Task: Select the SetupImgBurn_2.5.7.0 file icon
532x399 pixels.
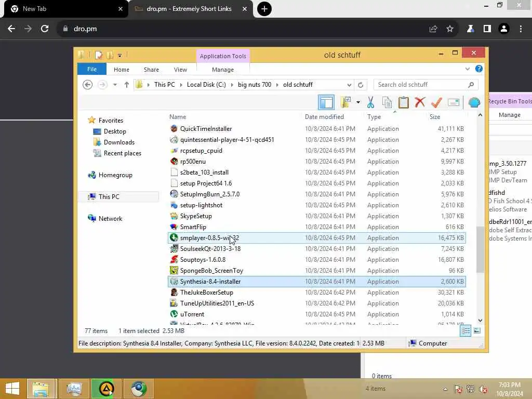Action: click(174, 194)
